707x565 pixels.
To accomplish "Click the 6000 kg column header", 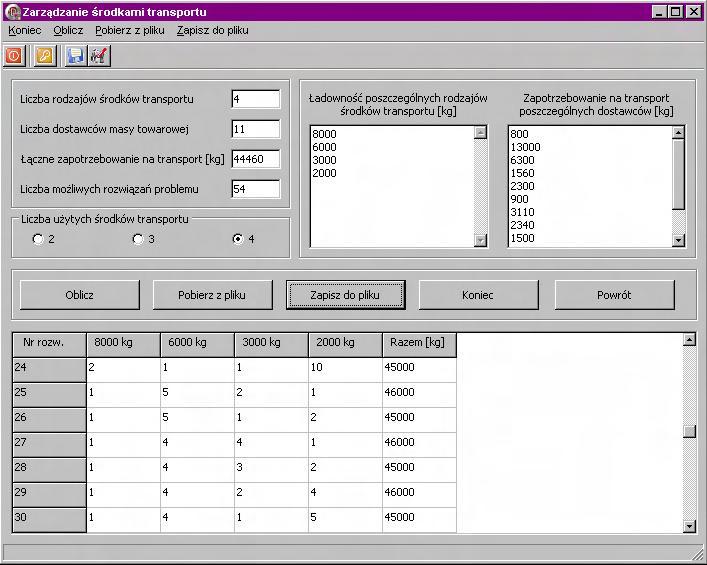I will pyautogui.click(x=197, y=345).
